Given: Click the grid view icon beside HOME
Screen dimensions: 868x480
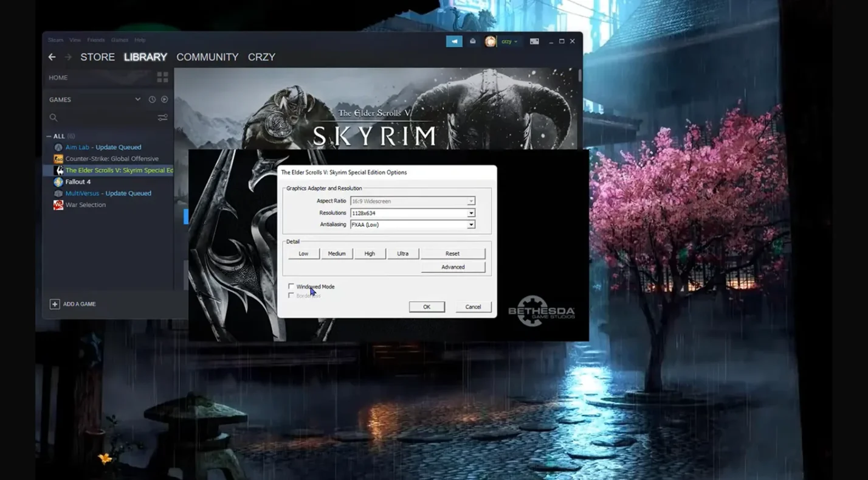Looking at the screenshot, I should [162, 77].
